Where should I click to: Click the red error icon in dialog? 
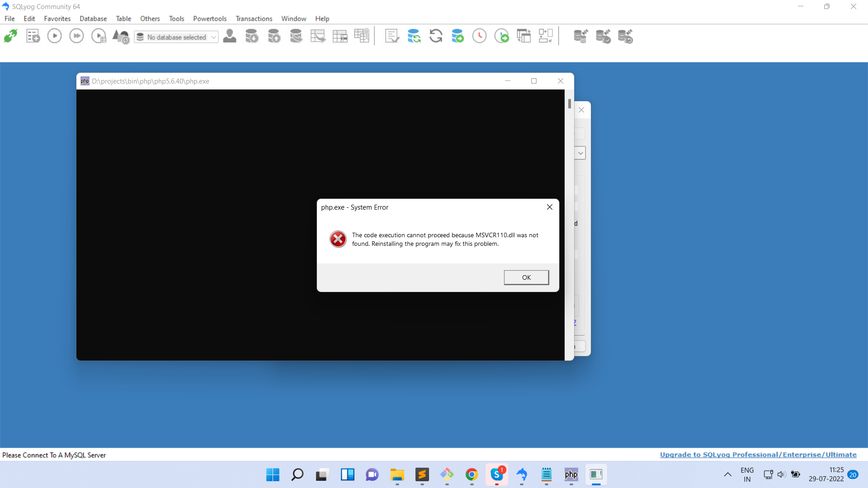pyautogui.click(x=338, y=239)
